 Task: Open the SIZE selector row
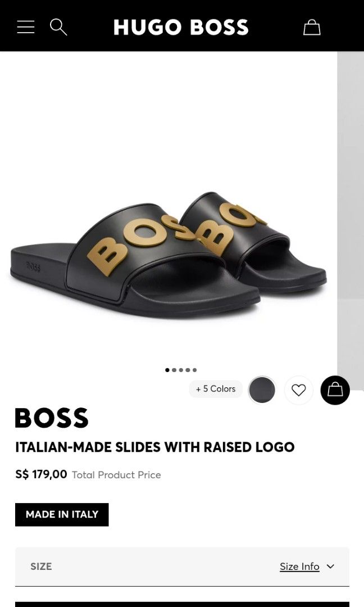[x=182, y=567]
